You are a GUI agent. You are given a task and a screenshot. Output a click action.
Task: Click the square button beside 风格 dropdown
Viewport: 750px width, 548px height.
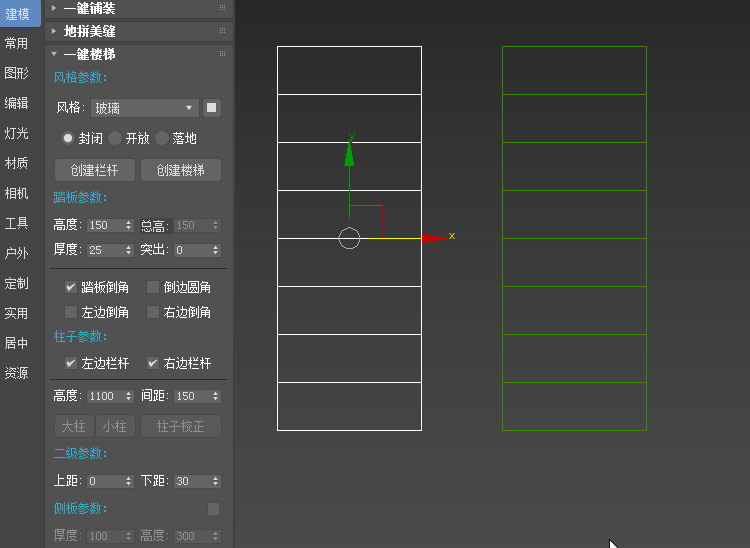(x=211, y=108)
